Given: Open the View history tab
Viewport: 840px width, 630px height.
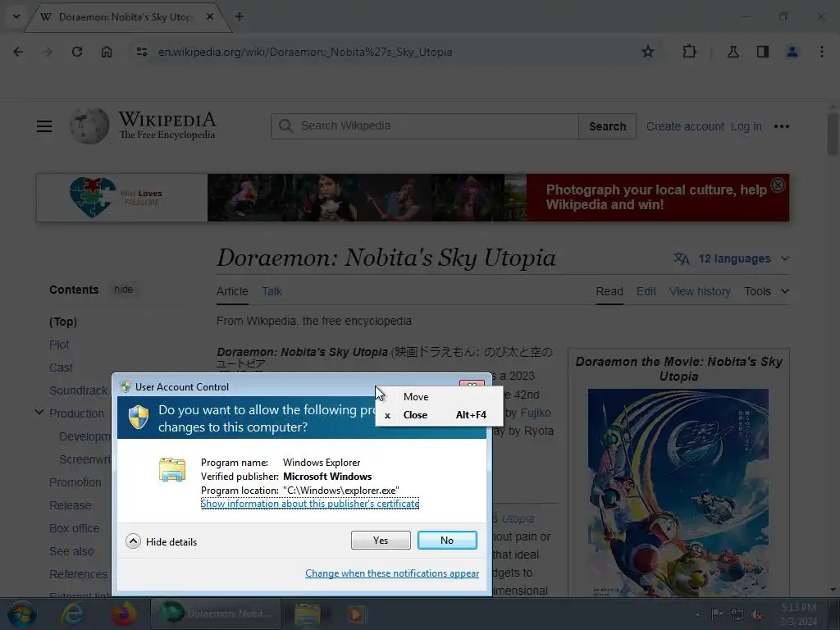Looking at the screenshot, I should pyautogui.click(x=700, y=291).
